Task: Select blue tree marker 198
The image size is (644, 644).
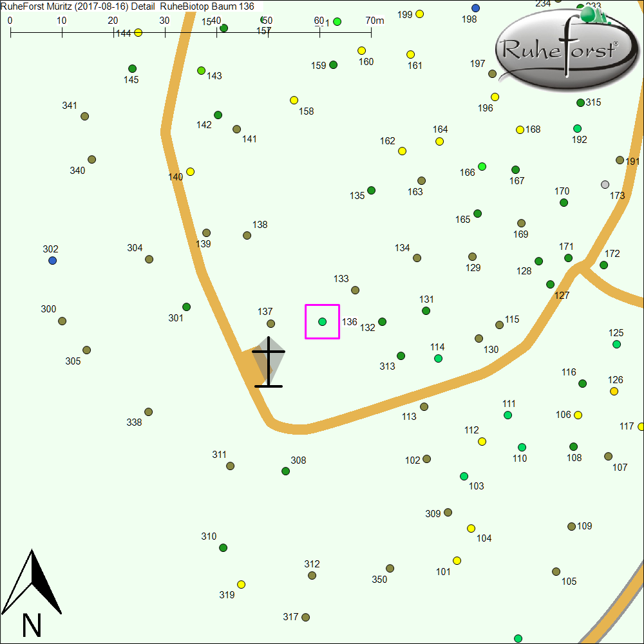Action: [475, 8]
